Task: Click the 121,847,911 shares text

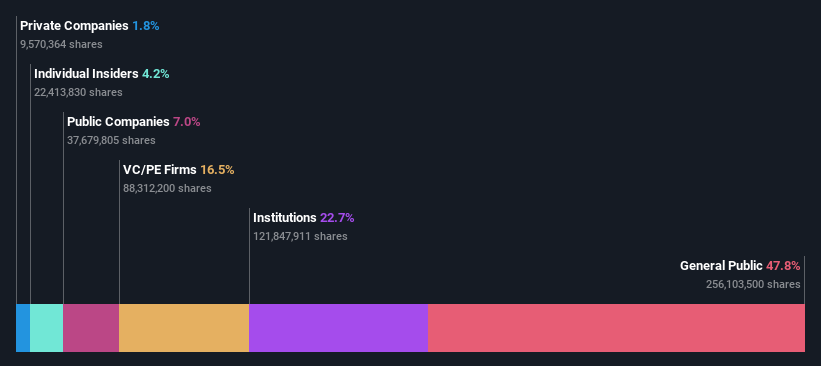Action: click(300, 237)
